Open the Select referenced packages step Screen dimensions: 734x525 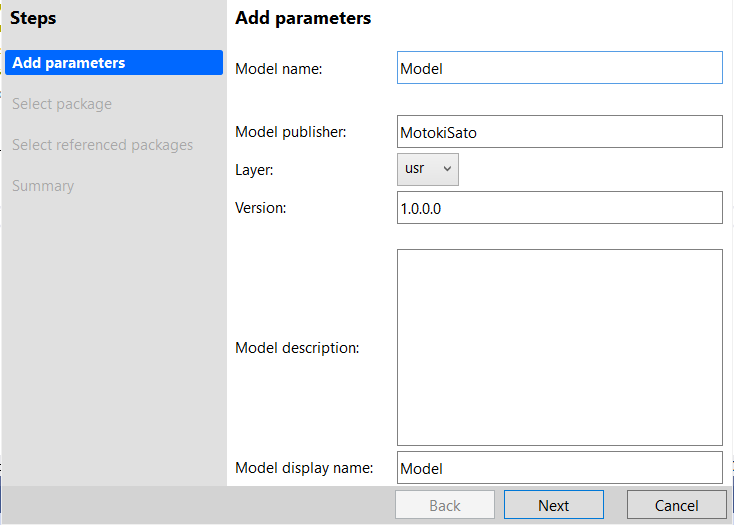coord(103,145)
